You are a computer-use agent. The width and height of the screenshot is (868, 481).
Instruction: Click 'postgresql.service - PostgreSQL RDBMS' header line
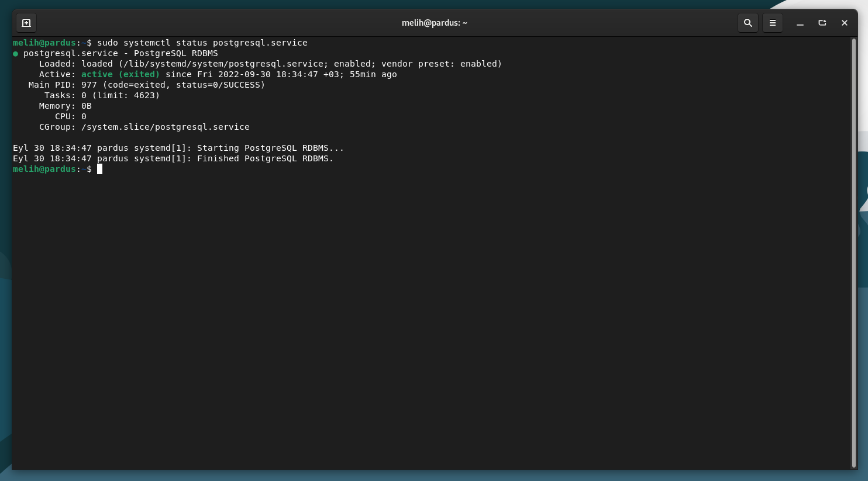click(x=120, y=53)
